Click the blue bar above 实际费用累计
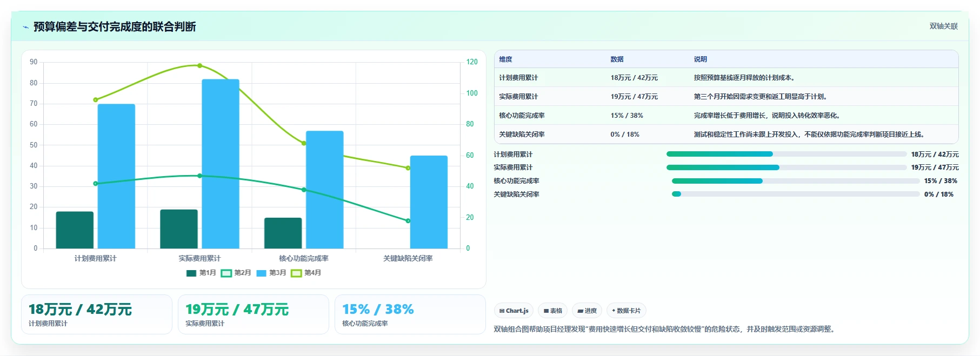 coord(221,164)
